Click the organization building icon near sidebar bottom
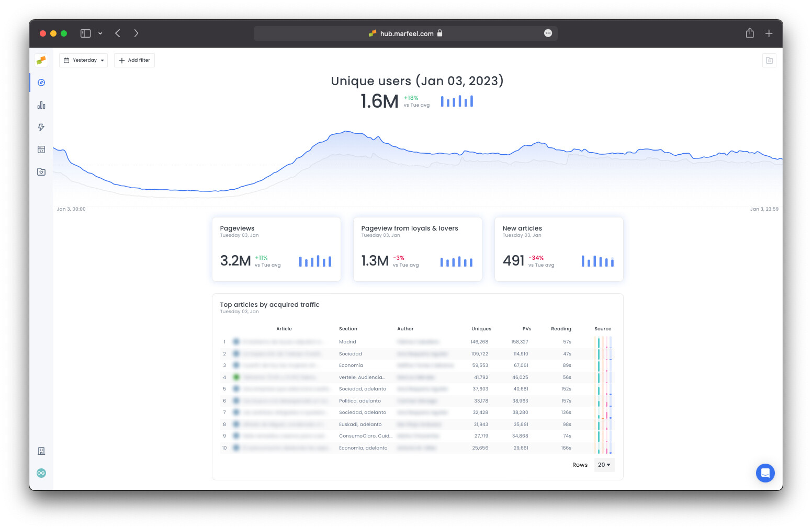Image resolution: width=812 pixels, height=529 pixels. (x=41, y=451)
